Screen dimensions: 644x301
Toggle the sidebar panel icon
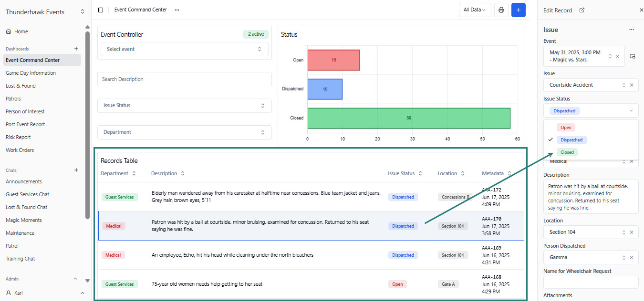coord(101,10)
